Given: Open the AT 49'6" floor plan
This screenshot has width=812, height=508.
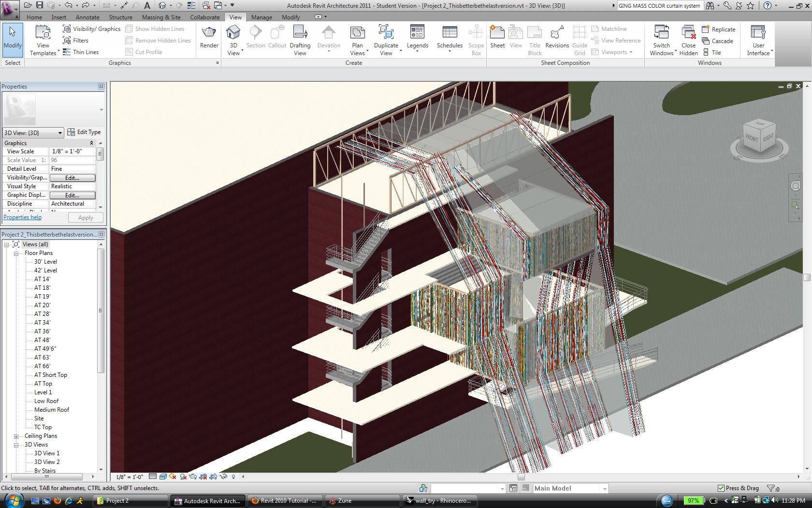Looking at the screenshot, I should (45, 349).
